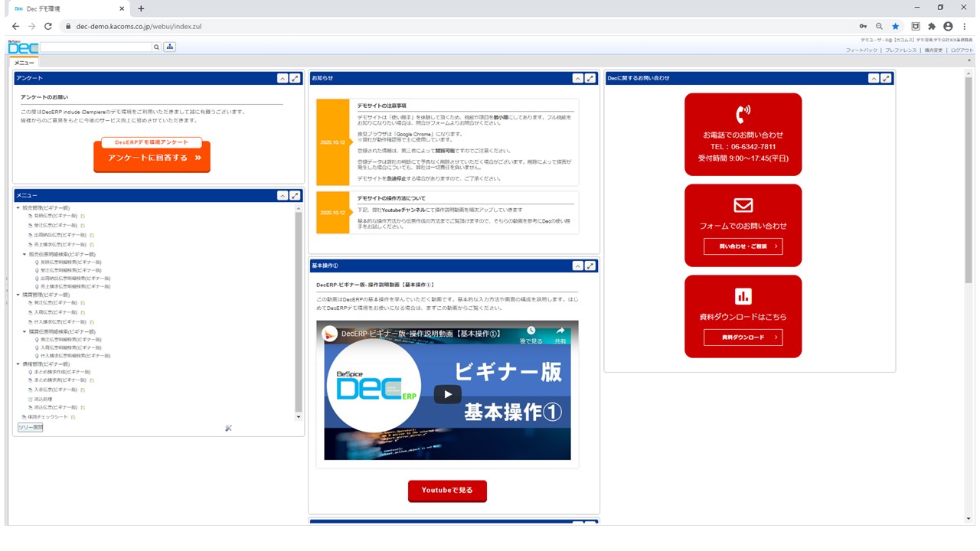Click the Dec search input field
980x551 pixels.
[95, 47]
